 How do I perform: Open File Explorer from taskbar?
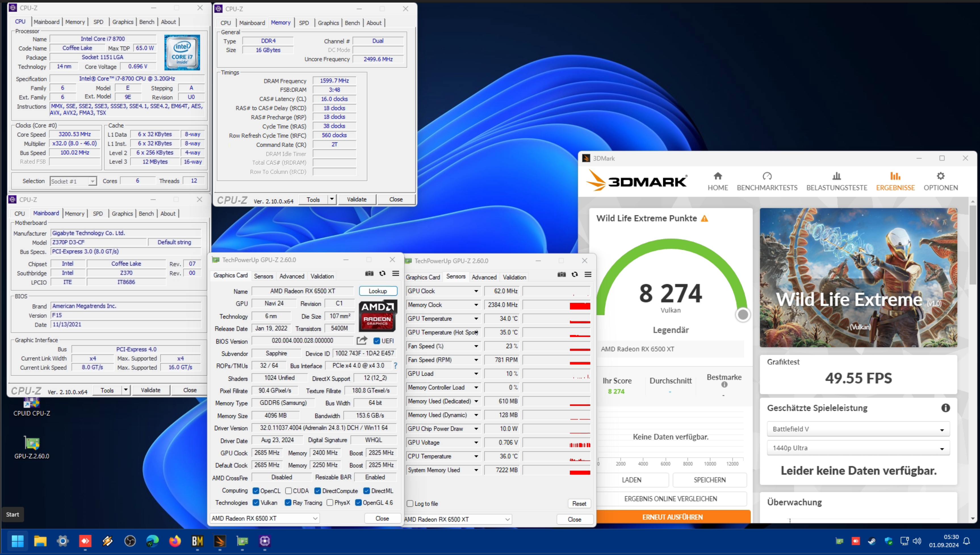click(40, 541)
